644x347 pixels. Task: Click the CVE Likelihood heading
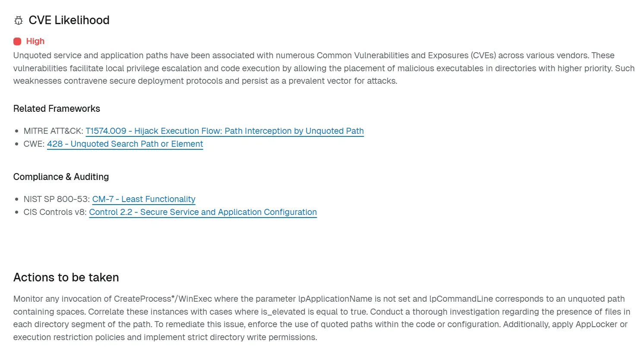pos(69,20)
